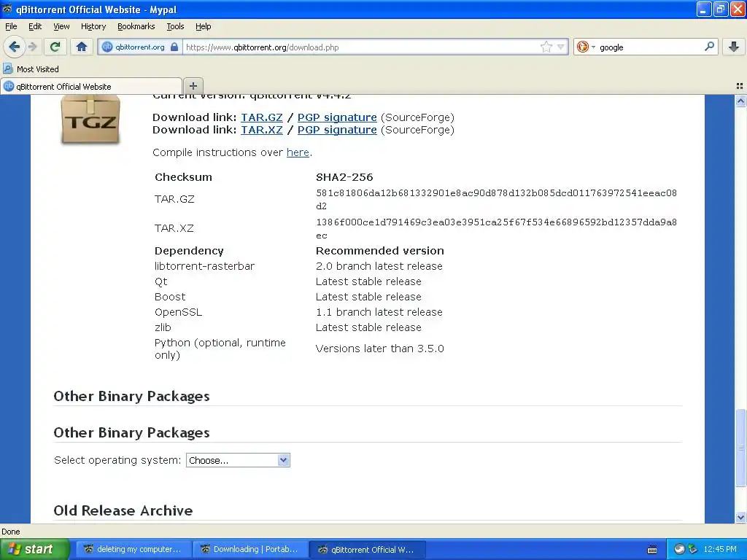Select the qBittorrent Official Website tab
Viewport: 747px width, 560px height.
tap(90, 86)
